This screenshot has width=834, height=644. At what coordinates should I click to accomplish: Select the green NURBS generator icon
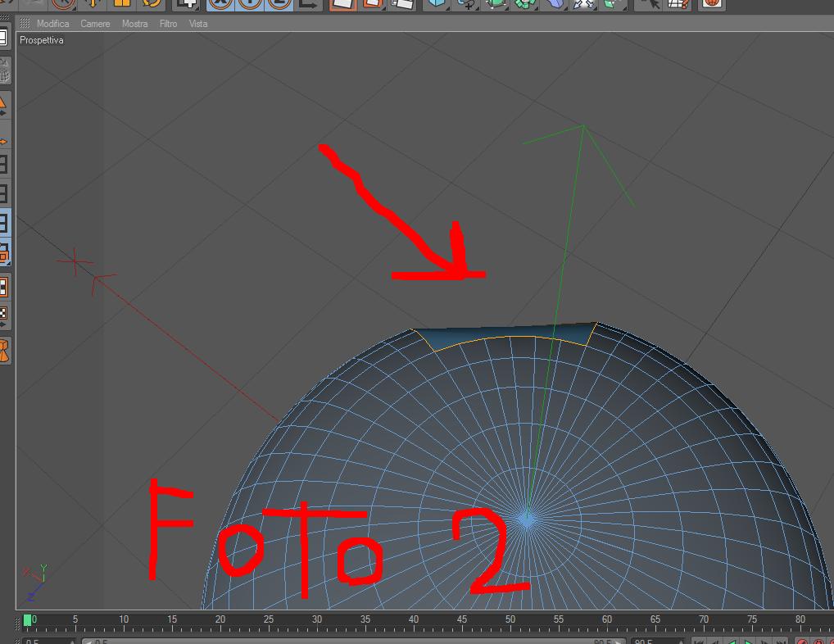tap(496, 4)
